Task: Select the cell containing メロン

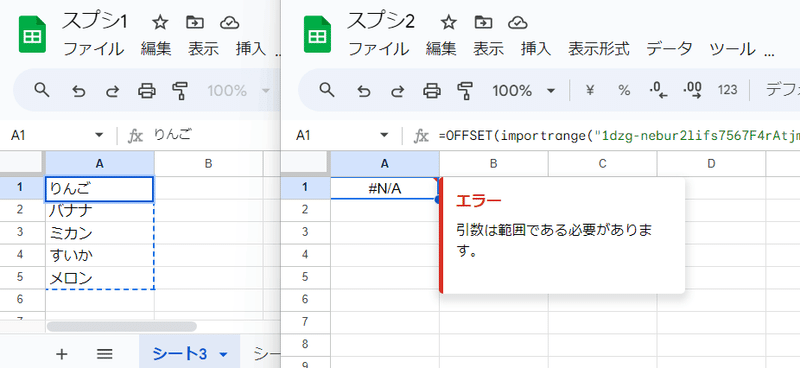Action: tap(99, 278)
